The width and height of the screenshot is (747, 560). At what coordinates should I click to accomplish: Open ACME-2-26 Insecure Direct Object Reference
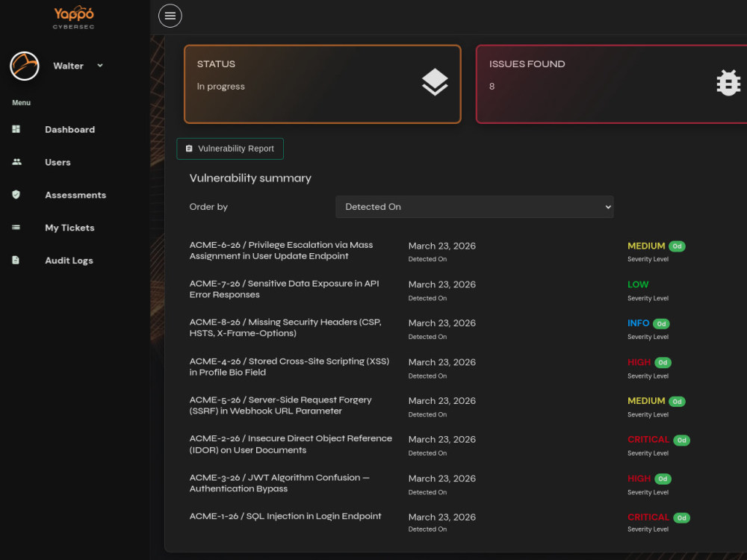291,444
